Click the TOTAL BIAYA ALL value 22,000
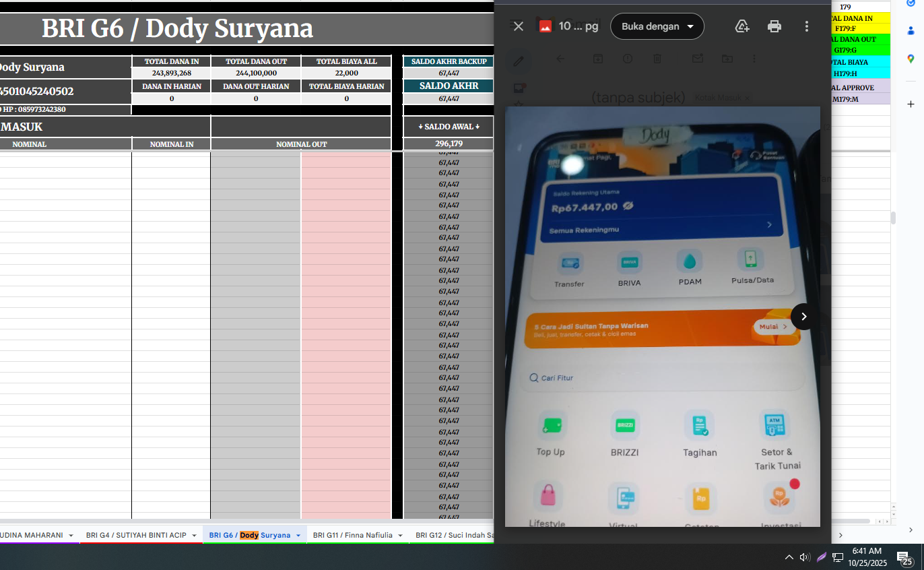The image size is (924, 570). click(x=346, y=73)
